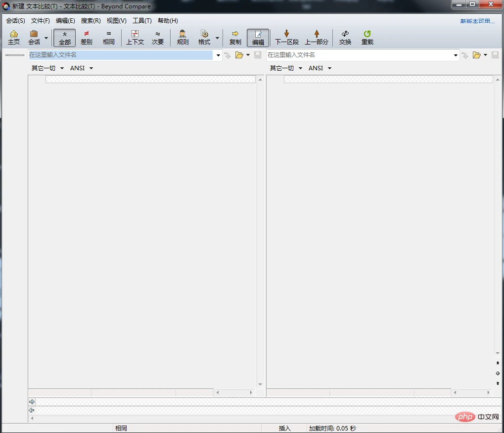
Task: Expand the 格式 dropdown arrow
Action: 217,38
